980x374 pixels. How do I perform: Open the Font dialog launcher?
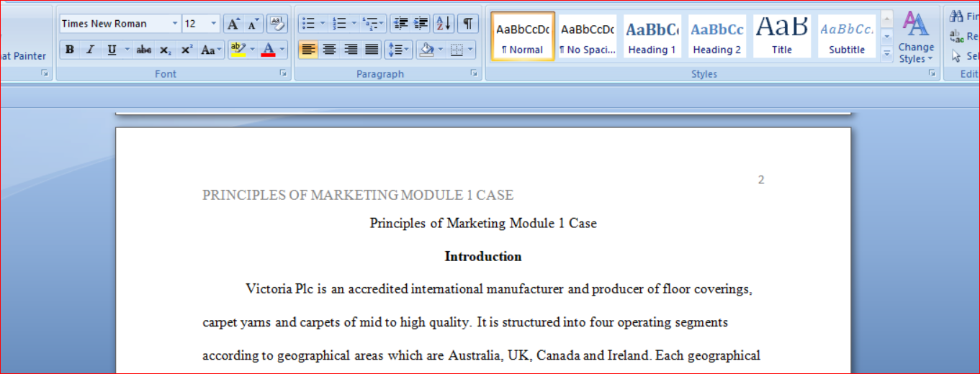283,73
